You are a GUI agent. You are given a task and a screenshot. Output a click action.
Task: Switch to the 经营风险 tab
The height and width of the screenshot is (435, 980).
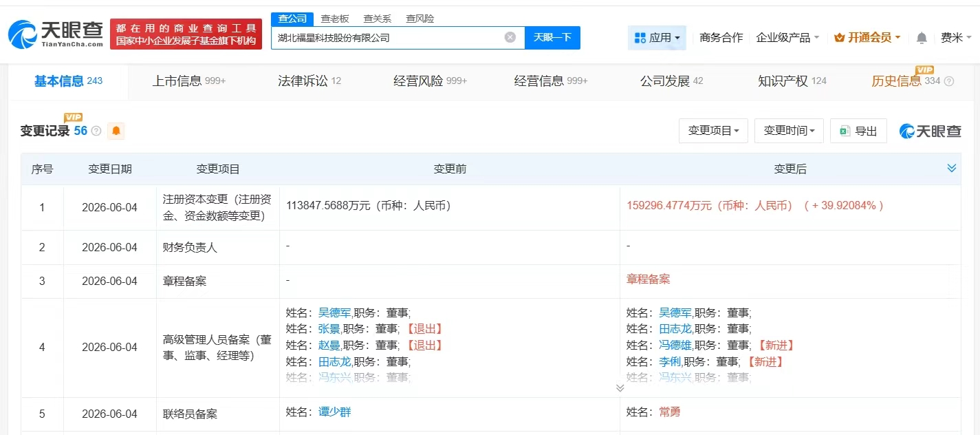tap(430, 81)
